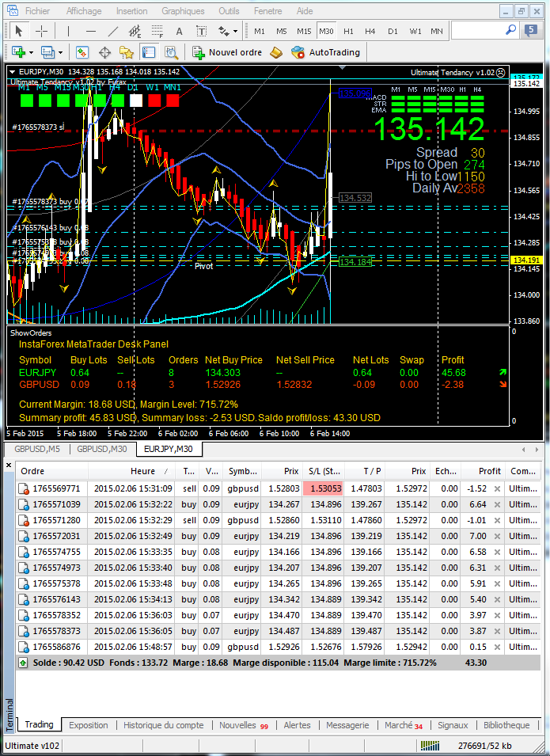Open the Graphiques menu
This screenshot has height=756, width=550.
point(183,10)
